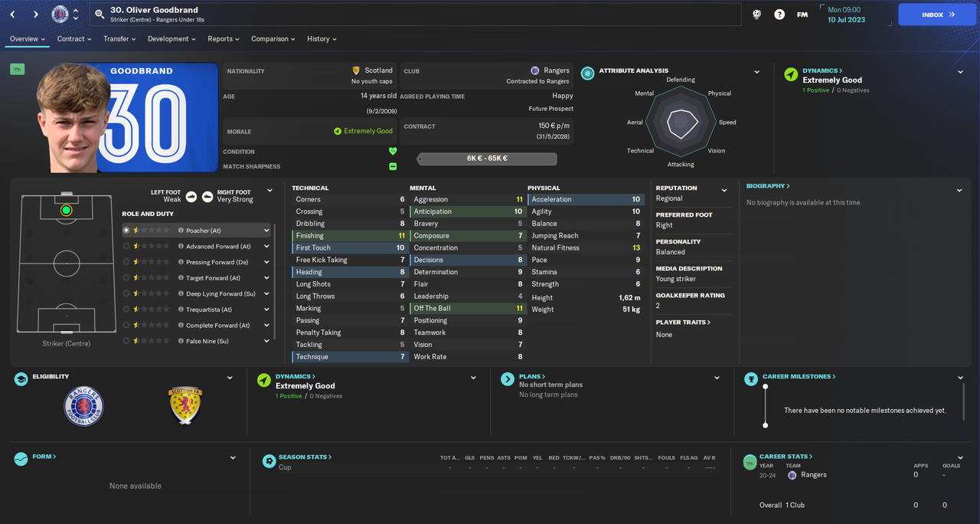Open the Overview tab menu
The image size is (980, 524).
28,39
